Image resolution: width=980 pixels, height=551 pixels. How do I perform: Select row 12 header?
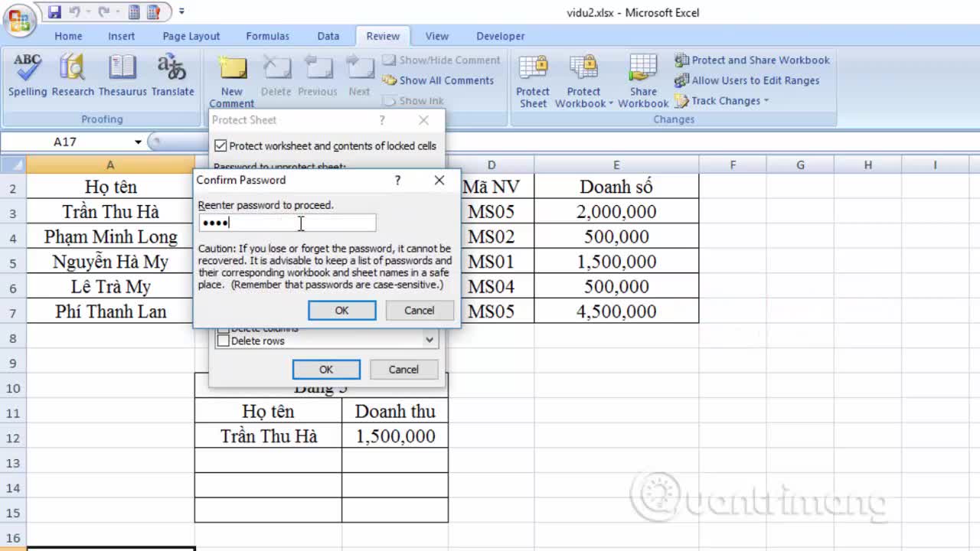coord(13,437)
